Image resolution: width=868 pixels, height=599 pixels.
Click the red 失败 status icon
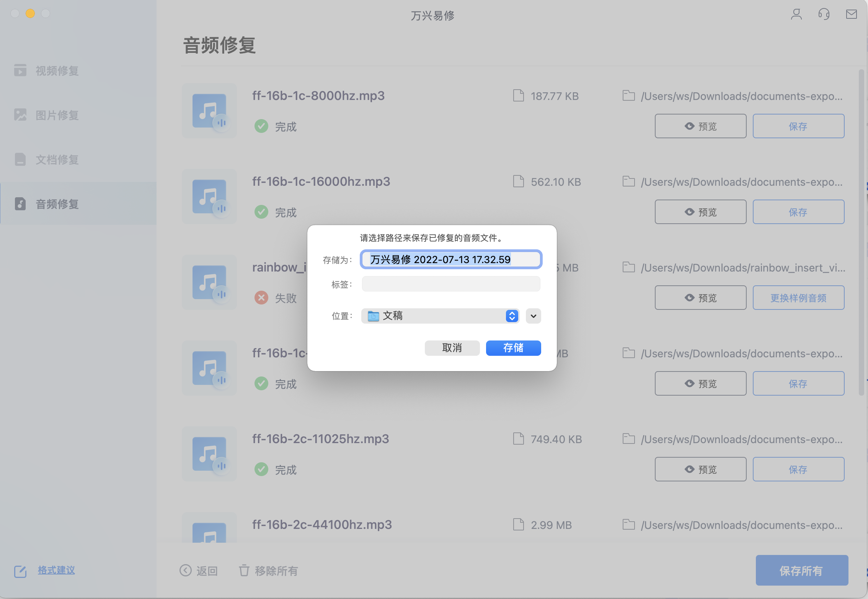click(261, 298)
